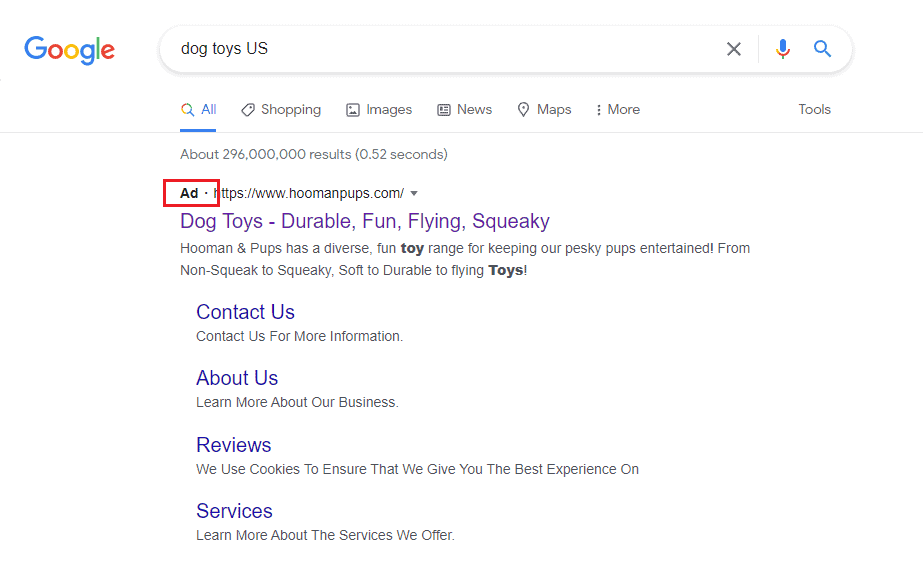Image resolution: width=923 pixels, height=562 pixels.
Task: Click the three-dot icon beside More
Action: pos(599,110)
